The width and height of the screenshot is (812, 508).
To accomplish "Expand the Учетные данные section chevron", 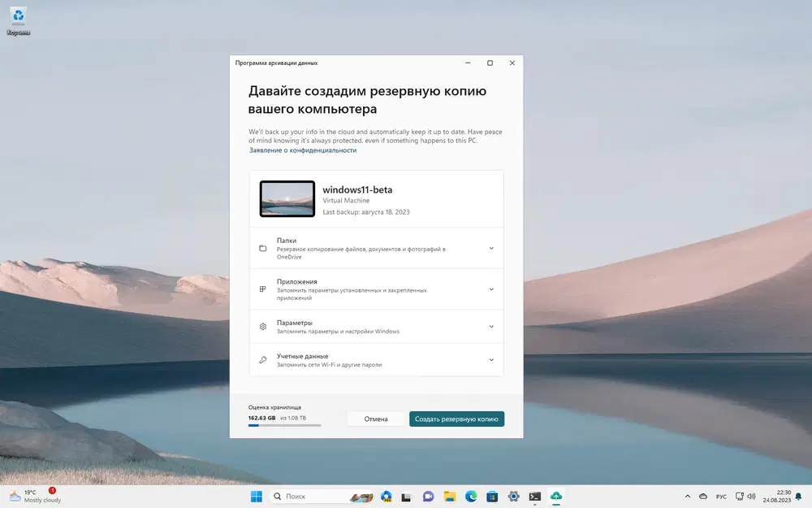I will (491, 360).
